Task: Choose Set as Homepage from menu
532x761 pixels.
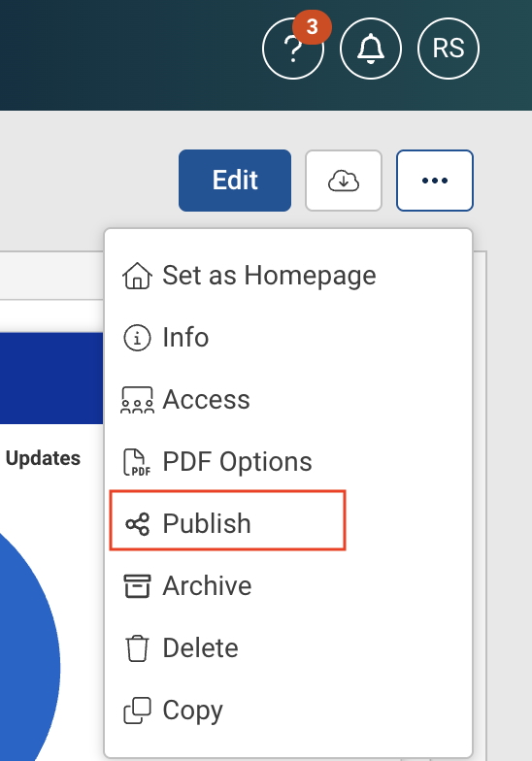Action: (288, 276)
